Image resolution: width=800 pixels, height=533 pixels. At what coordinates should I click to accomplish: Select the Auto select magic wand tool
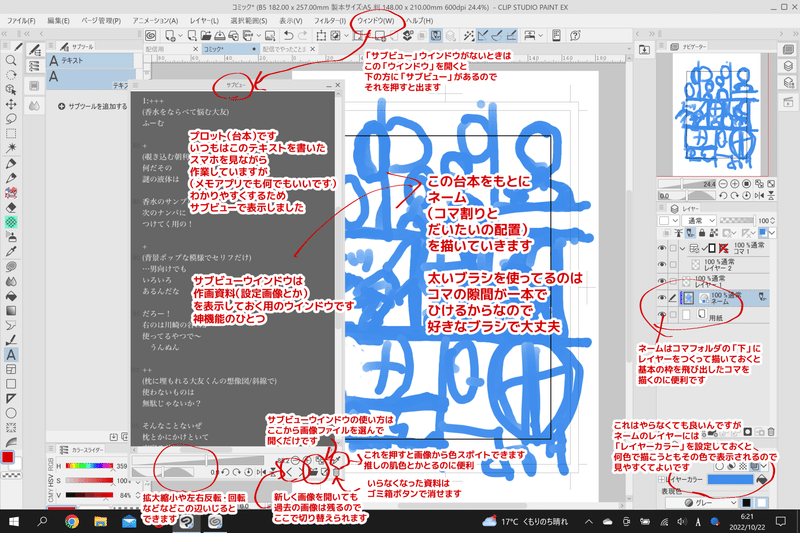tap(11, 148)
